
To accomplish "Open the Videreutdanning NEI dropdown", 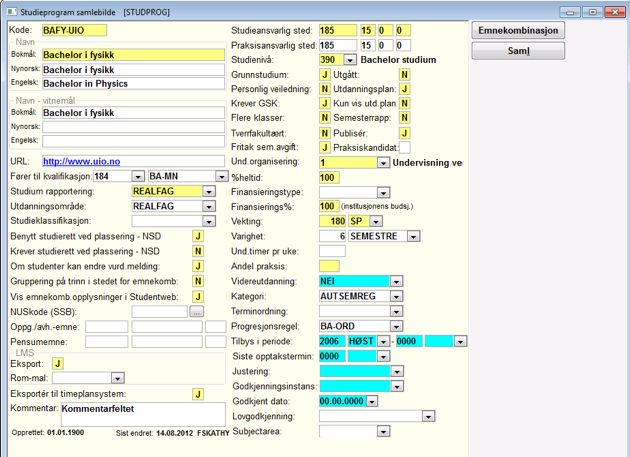I will click(x=396, y=281).
